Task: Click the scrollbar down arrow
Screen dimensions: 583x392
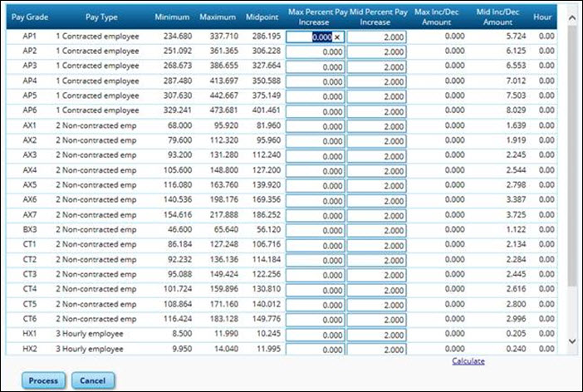Action: [x=572, y=341]
